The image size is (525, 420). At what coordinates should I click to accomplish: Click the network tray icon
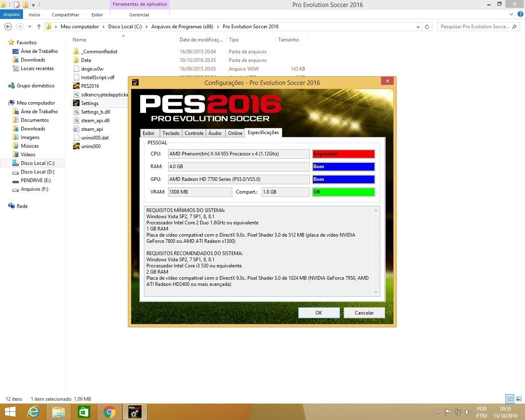coord(458,412)
